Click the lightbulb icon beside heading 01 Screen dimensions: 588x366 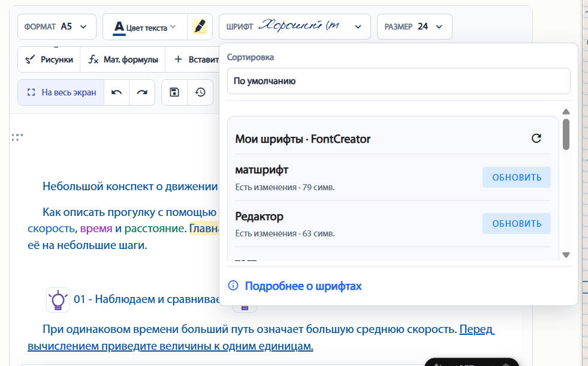[x=58, y=300]
